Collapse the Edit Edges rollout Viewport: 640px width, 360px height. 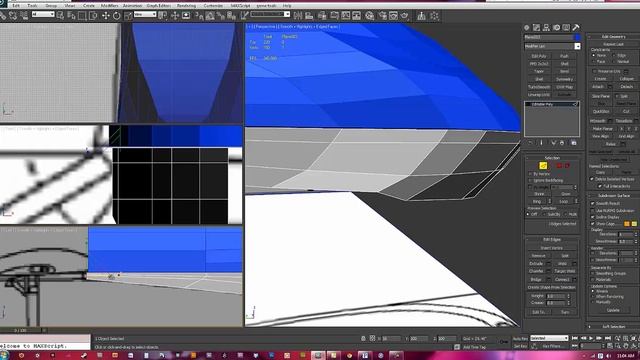coord(552,240)
